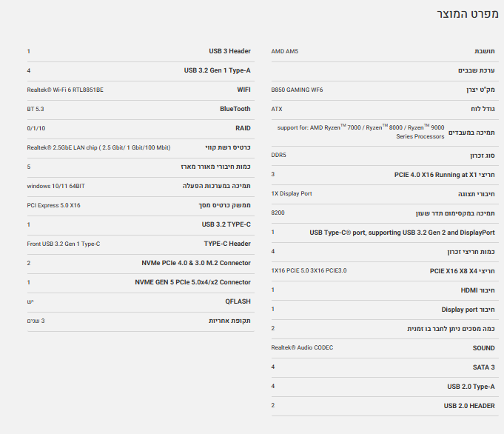Image resolution: width=504 pixels, height=434 pixels.
Task: Select the BT 5.3 BlueTooth value
Action: coord(36,109)
